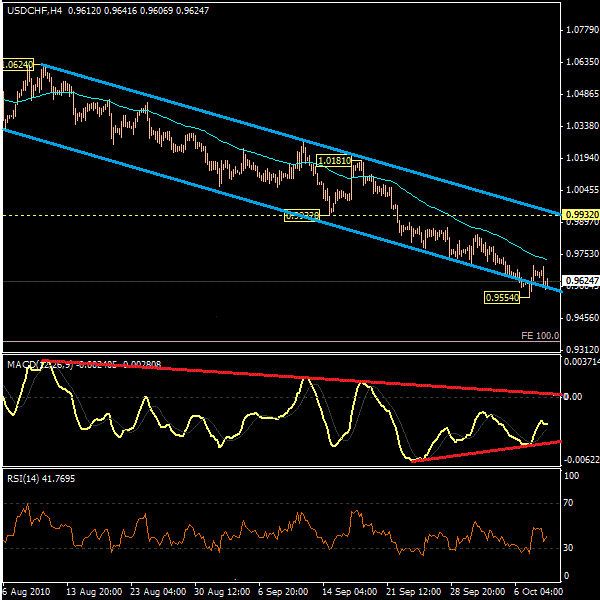Select the lower red MACD trendline
The image size is (600, 600).
(x=486, y=452)
